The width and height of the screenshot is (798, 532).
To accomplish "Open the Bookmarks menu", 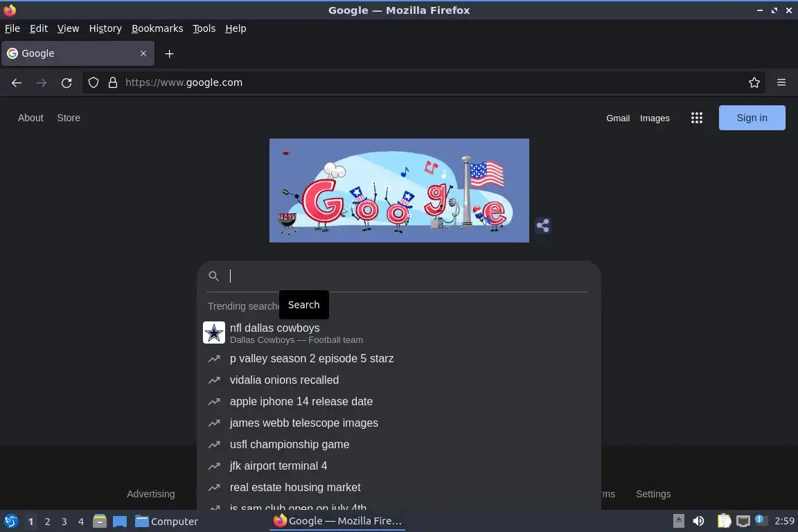I will tap(157, 28).
